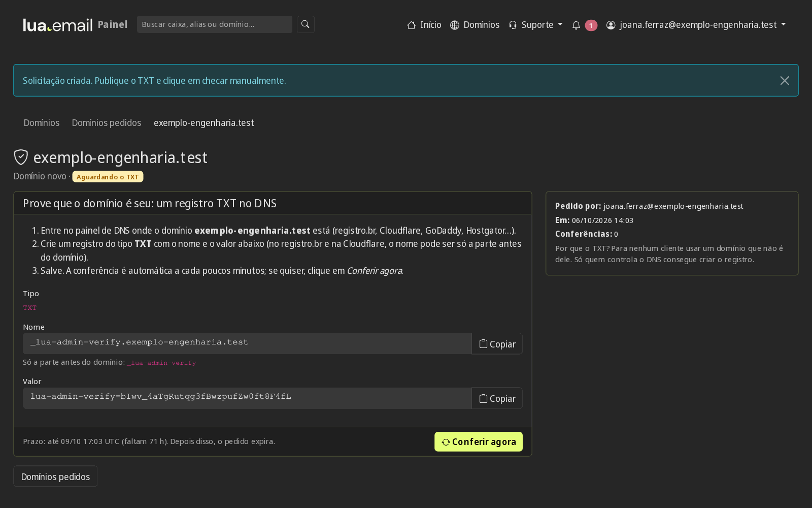
Task: Click the Valor field lua-admin-verify value
Action: (x=247, y=398)
